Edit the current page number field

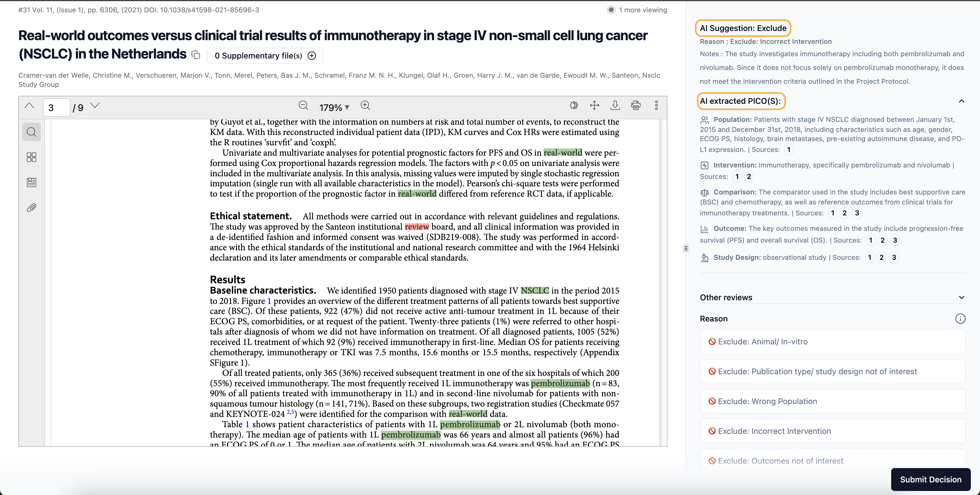click(56, 108)
